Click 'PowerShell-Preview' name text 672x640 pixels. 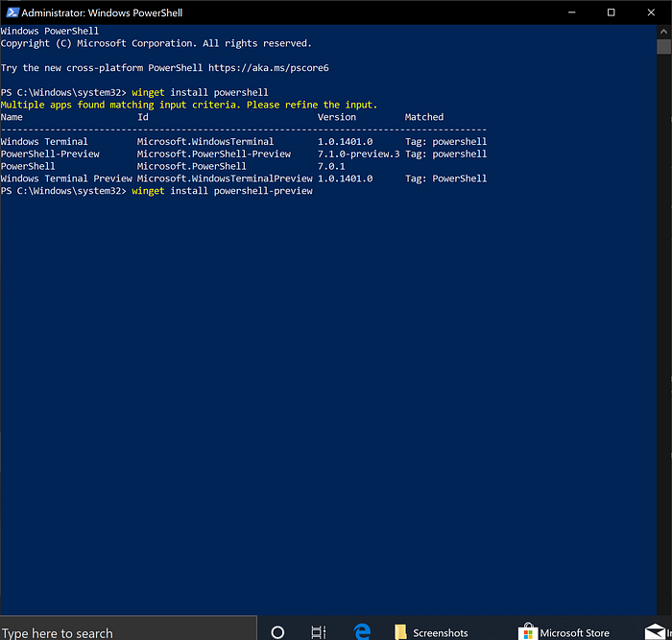point(50,154)
